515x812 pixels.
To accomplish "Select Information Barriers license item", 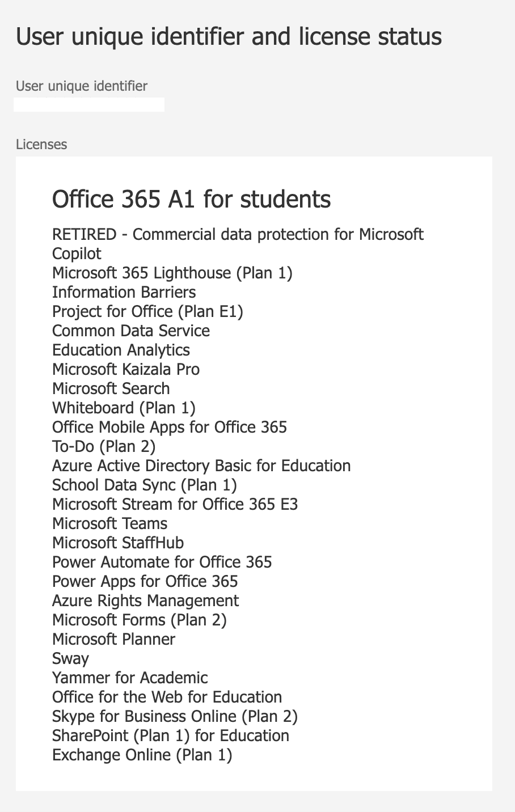I will [x=124, y=293].
